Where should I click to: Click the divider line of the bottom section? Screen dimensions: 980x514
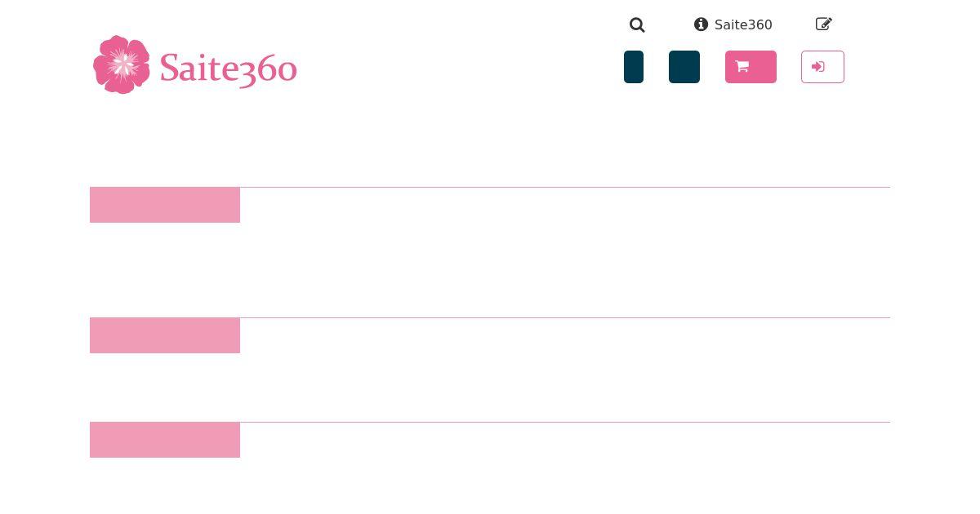click(565, 422)
